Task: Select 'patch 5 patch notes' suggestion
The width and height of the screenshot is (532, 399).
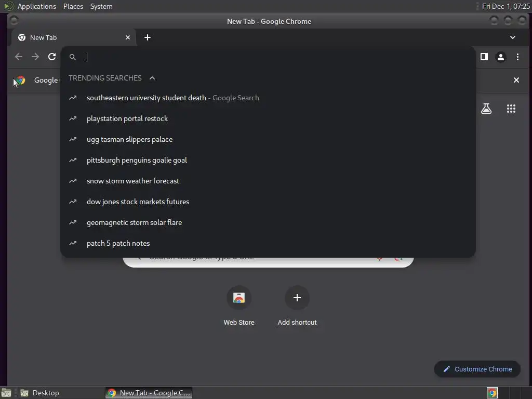Action: click(x=268, y=243)
